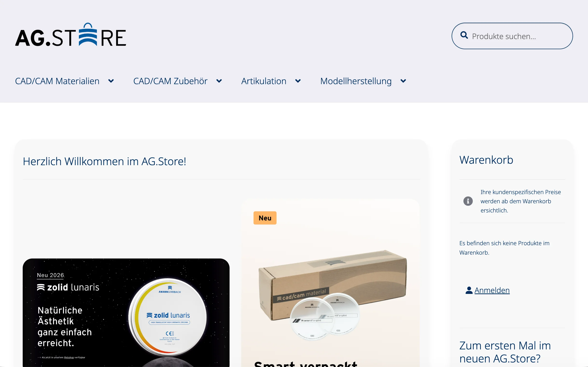Focus the Produkte suchen search field
Screen dimensions: 588x367
(x=512, y=36)
